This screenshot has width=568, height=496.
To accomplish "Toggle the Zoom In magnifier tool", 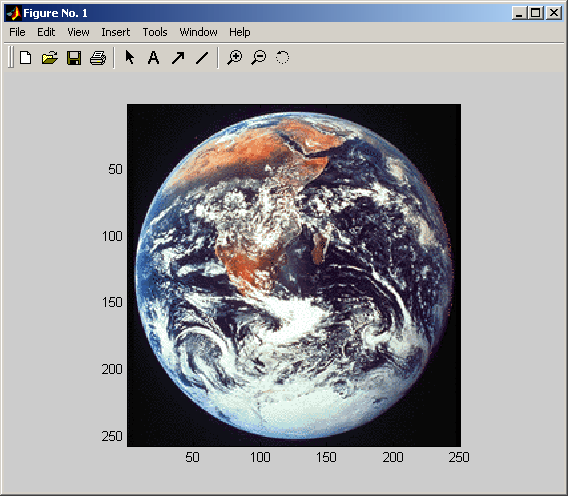I will pos(235,58).
